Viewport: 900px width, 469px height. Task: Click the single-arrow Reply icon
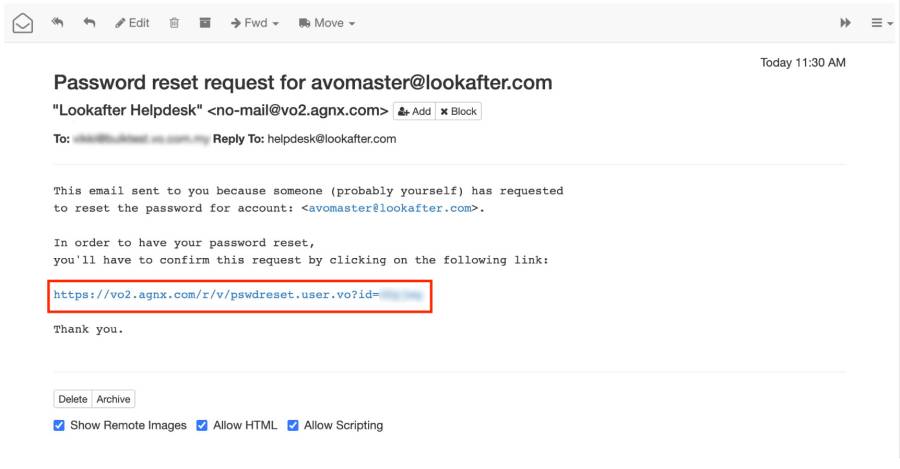point(89,23)
